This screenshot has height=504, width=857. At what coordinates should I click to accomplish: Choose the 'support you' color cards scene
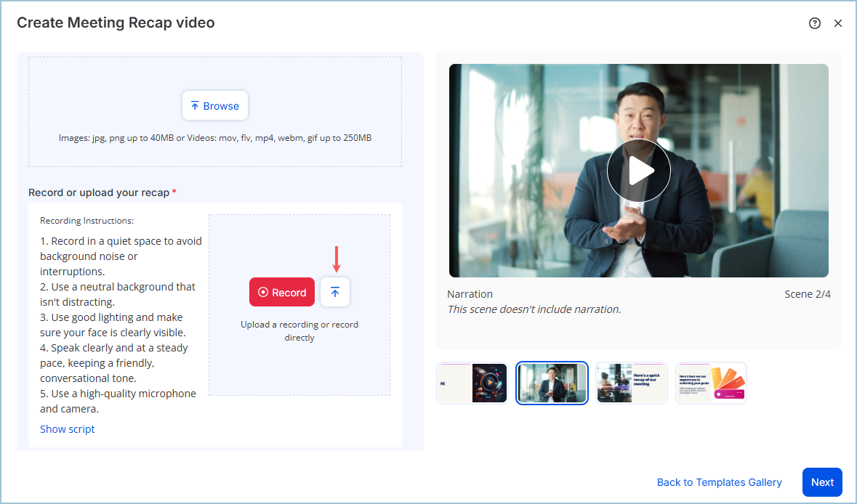[x=711, y=383]
